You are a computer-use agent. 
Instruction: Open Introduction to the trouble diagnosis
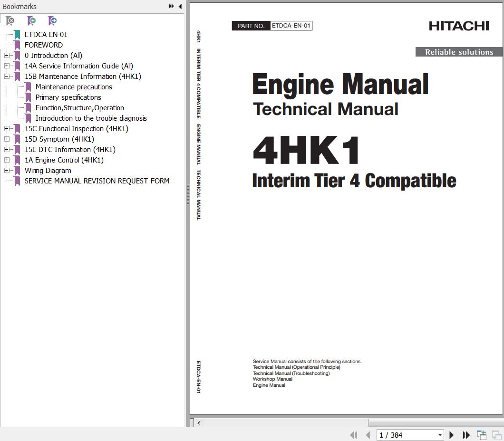coord(91,118)
